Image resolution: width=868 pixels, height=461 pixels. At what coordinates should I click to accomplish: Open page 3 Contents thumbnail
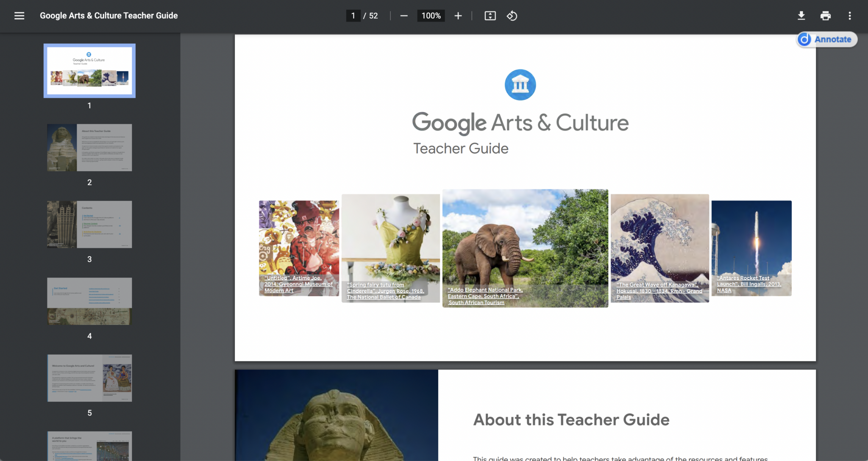click(89, 224)
